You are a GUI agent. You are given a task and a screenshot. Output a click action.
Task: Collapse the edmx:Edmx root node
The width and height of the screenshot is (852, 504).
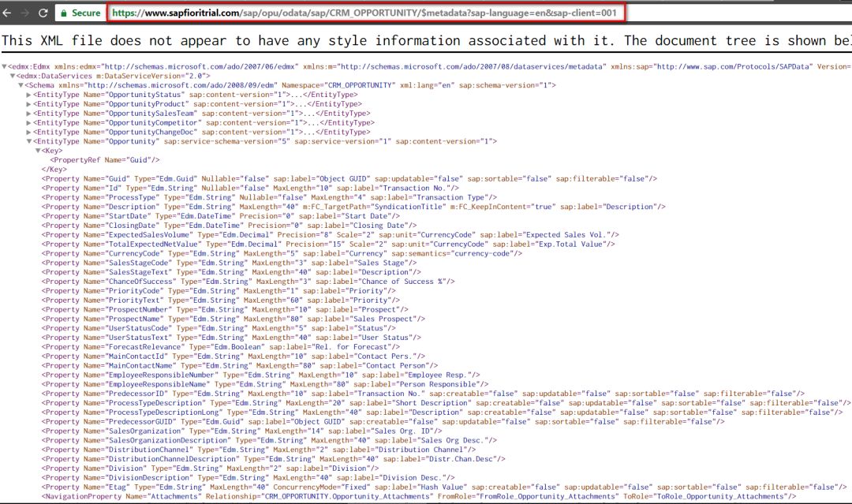(5, 67)
